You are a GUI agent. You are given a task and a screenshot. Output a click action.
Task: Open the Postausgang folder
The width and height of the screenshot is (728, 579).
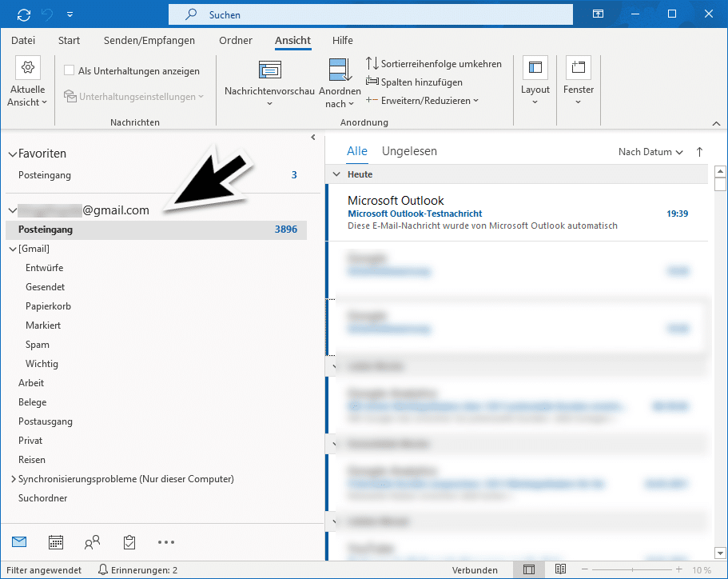[46, 421]
